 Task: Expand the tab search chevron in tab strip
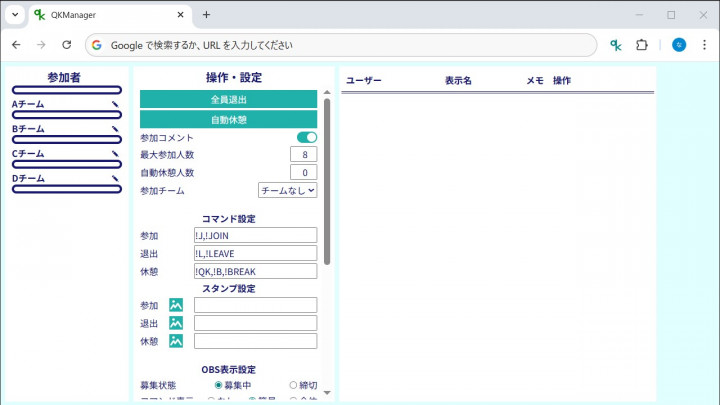coord(15,15)
